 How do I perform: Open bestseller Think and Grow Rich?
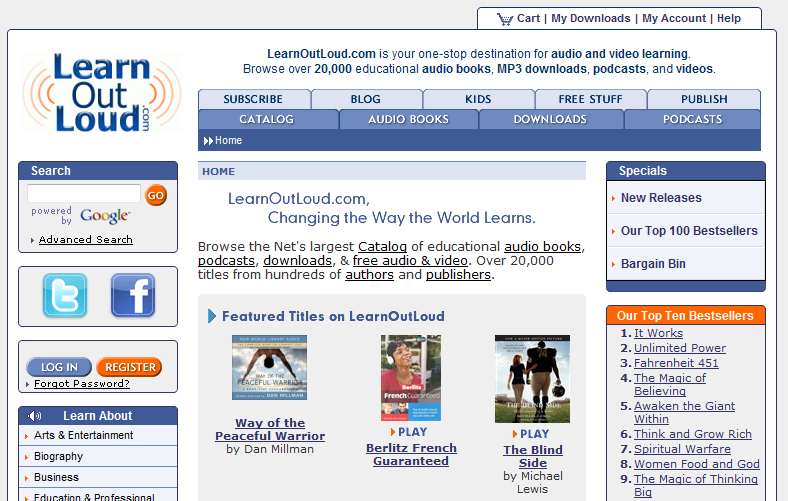pos(693,434)
